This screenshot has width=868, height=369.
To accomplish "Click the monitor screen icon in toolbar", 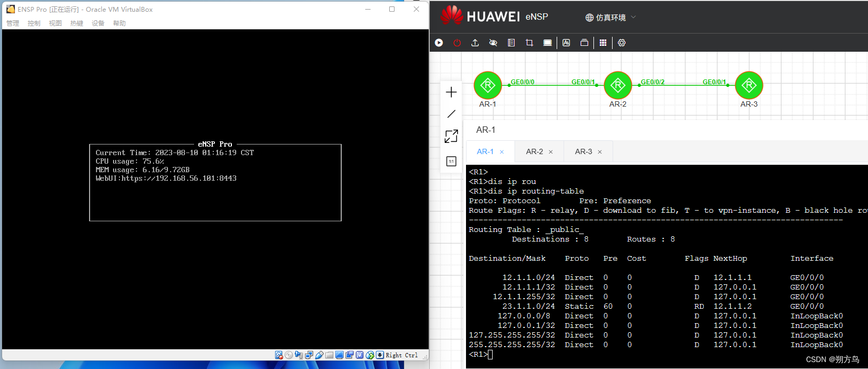I will coord(548,43).
